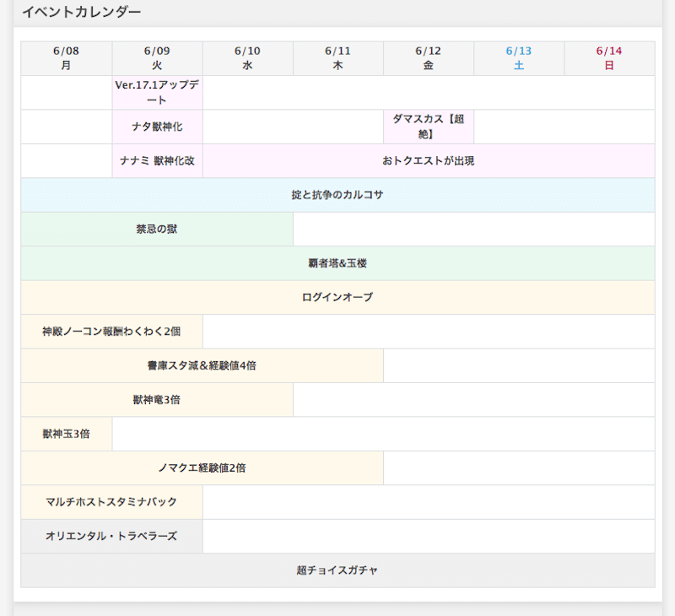Click the 書庫スタ減&経験値4倍 event bar
Viewport: 675px width, 616px height.
coord(202,365)
